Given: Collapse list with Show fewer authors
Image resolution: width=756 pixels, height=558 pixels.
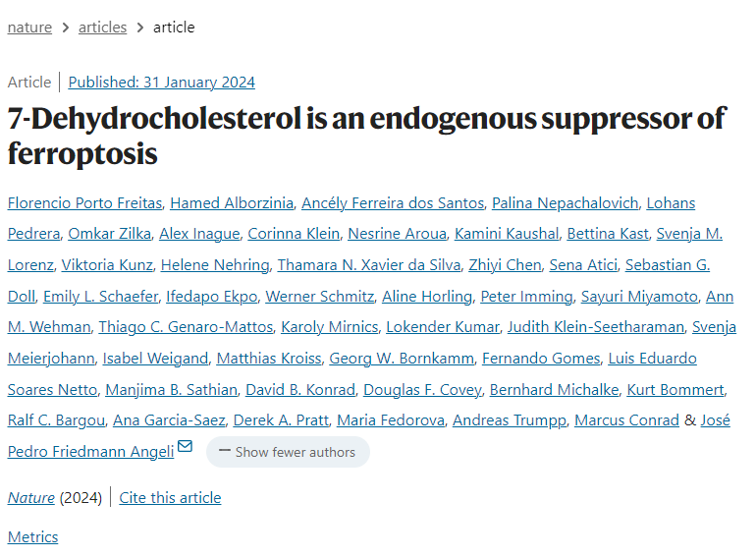Looking at the screenshot, I should tap(288, 452).
